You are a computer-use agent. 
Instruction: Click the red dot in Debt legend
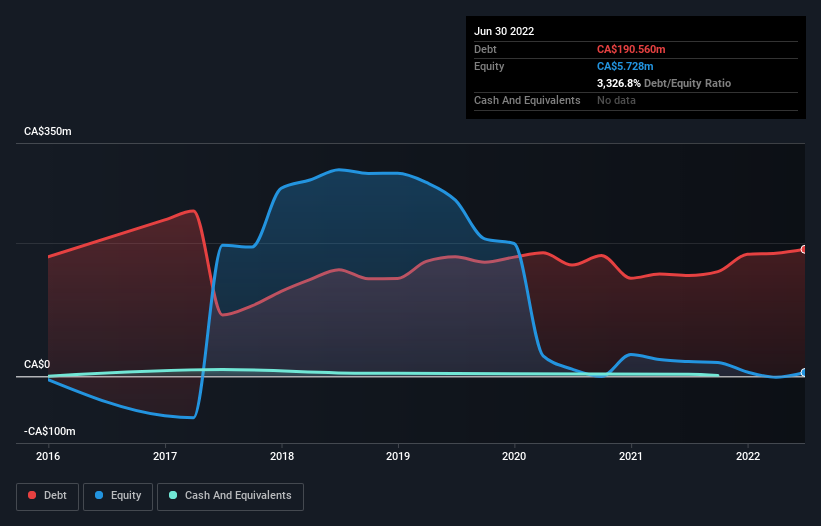coord(32,495)
